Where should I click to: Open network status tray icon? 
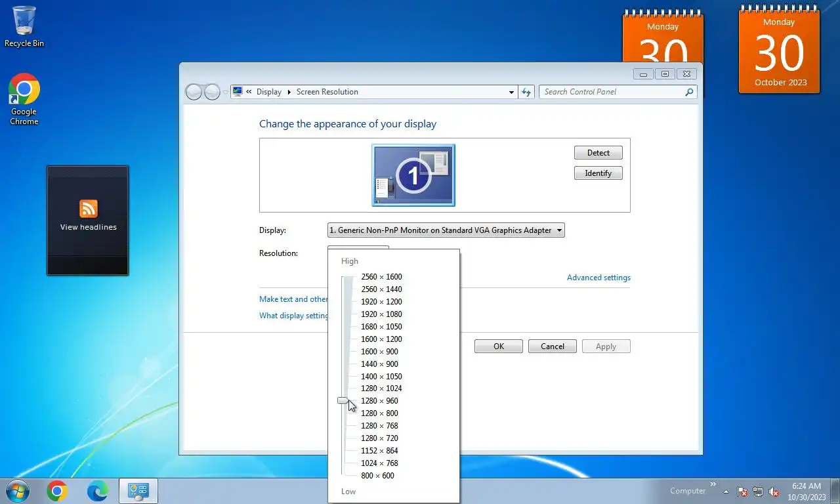point(758,492)
